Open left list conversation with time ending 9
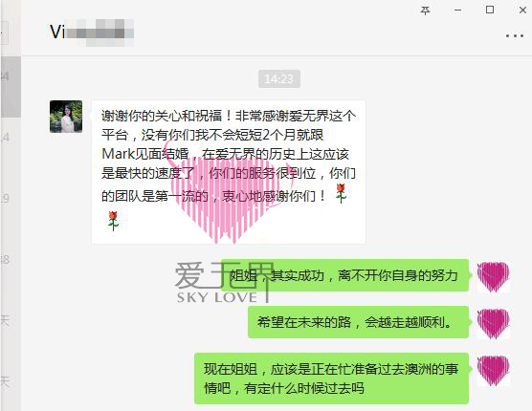Viewport: 532px width, 411px height. point(11,199)
